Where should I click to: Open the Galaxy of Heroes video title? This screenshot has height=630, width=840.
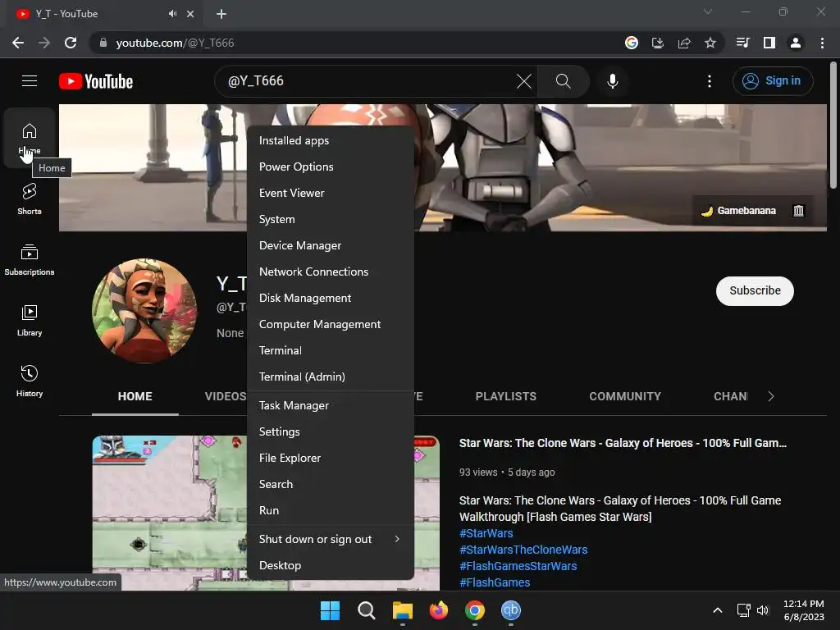[x=623, y=444]
